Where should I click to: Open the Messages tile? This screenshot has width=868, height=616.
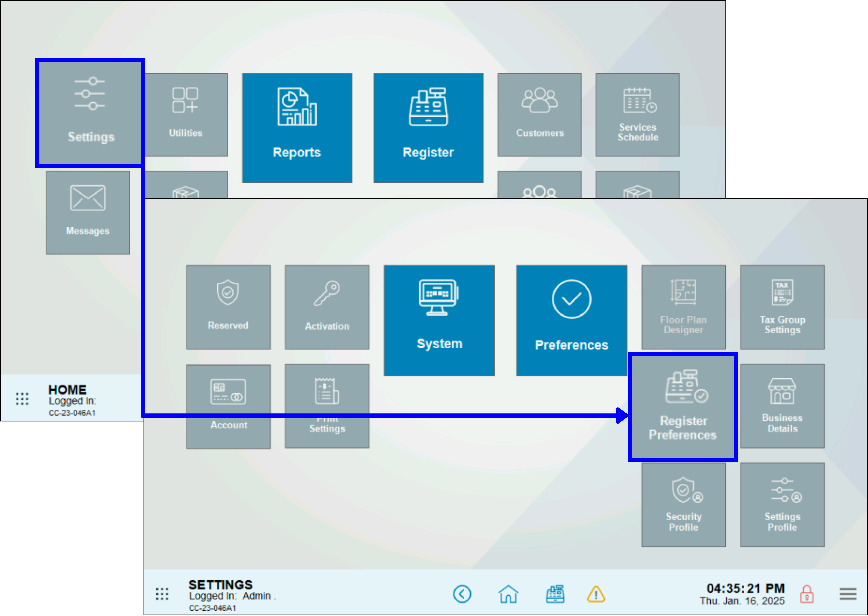coord(88,212)
